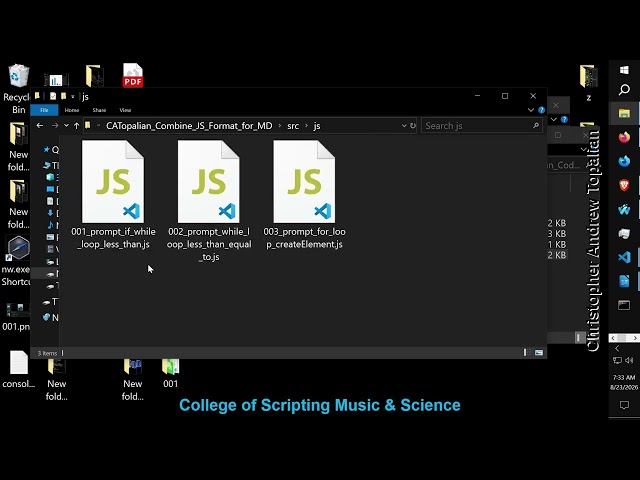Select the Downloads arrow item in navigation pane
640x480 pixels.
[x=51, y=213]
